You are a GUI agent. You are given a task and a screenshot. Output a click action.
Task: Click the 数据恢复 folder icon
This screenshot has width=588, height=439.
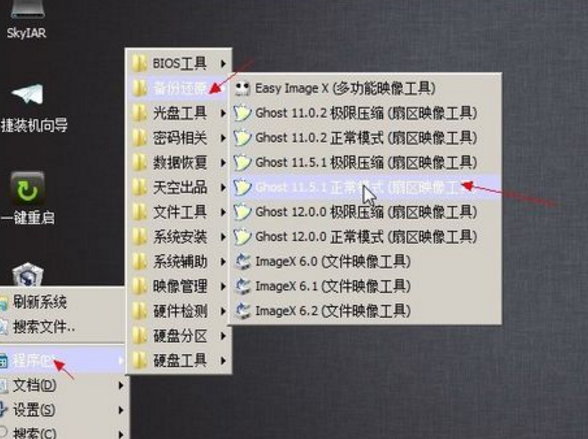click(140, 163)
